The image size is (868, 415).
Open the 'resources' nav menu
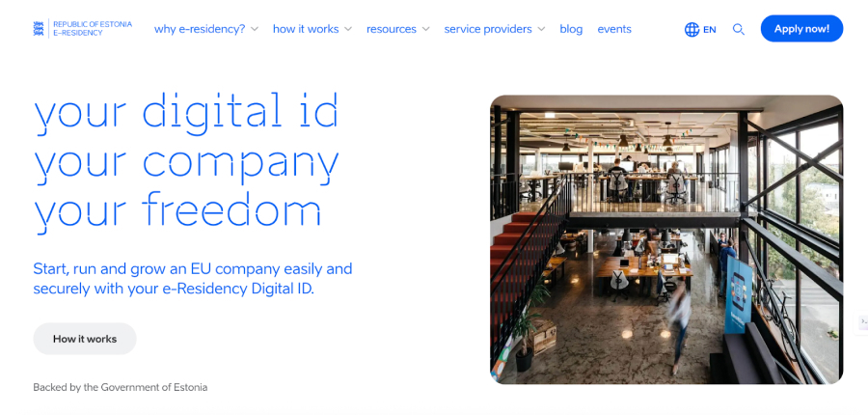pos(392,29)
